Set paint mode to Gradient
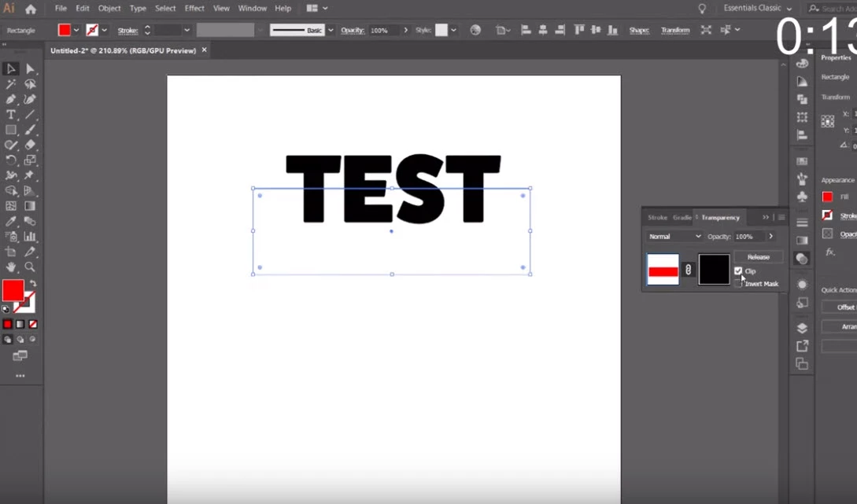This screenshot has height=504, width=857. point(20,325)
